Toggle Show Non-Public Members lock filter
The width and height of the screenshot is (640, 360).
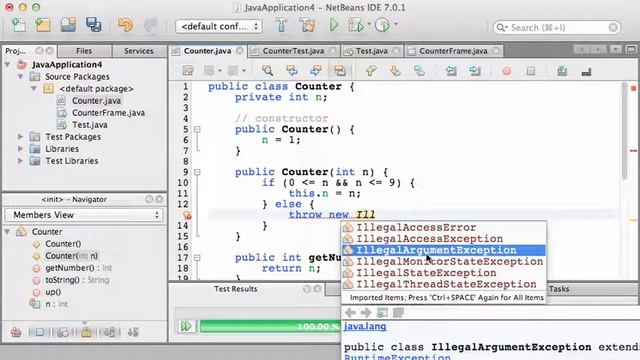(86, 332)
